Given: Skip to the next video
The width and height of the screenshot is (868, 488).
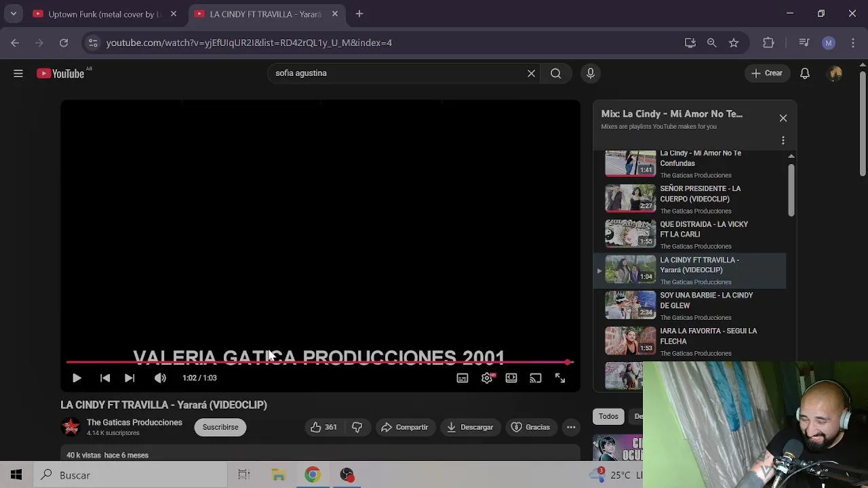Looking at the screenshot, I should click(130, 378).
